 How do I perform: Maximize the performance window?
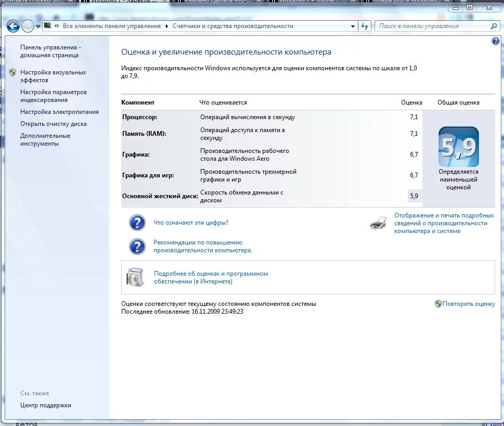[x=470, y=8]
